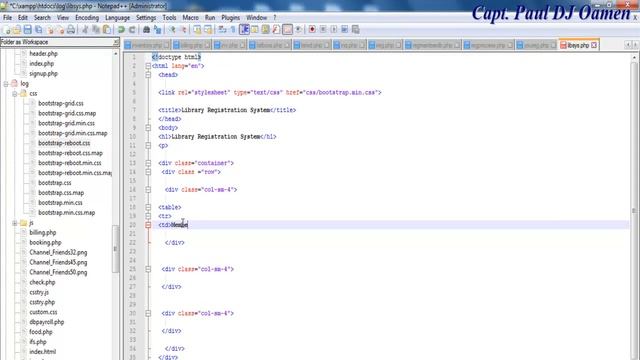
Task: Collapse the css folder in tree
Action: tap(15, 94)
